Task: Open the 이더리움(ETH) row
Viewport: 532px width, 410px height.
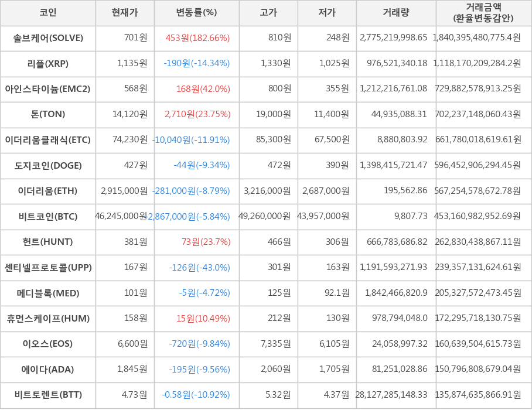Action: (48, 191)
